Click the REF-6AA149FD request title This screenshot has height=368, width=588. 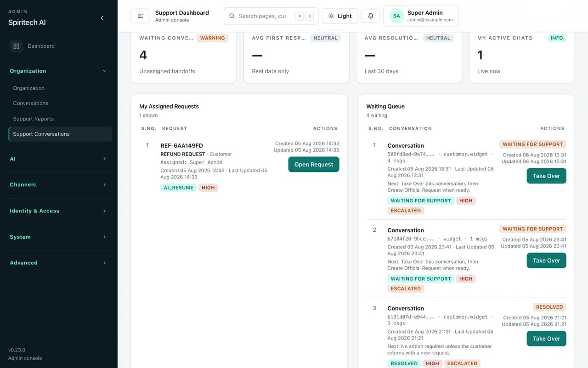[181, 146]
